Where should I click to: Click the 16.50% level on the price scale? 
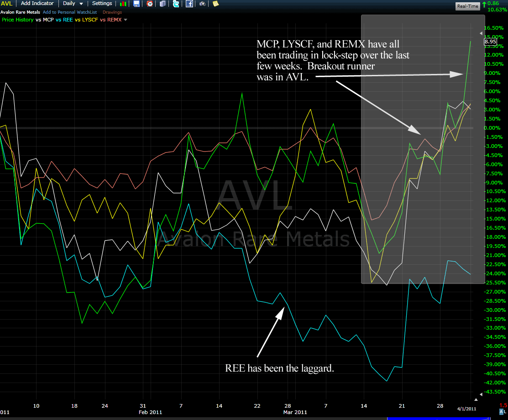[494, 28]
